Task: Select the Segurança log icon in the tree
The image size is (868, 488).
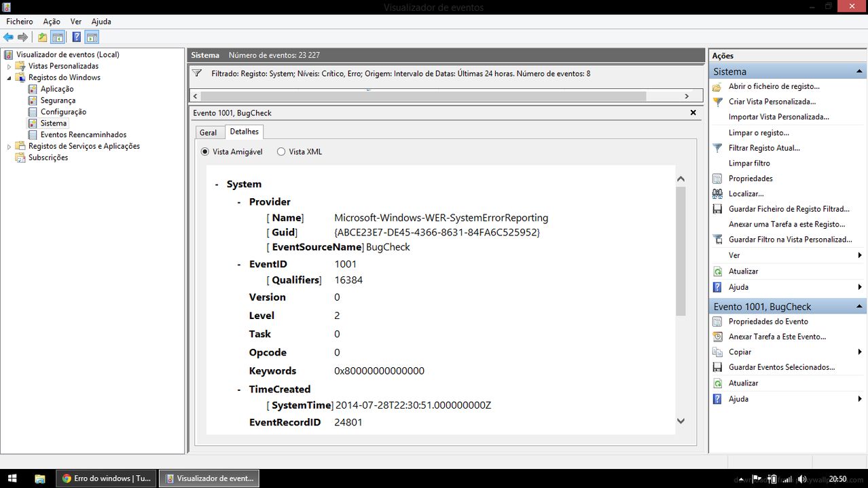Action: click(x=33, y=100)
